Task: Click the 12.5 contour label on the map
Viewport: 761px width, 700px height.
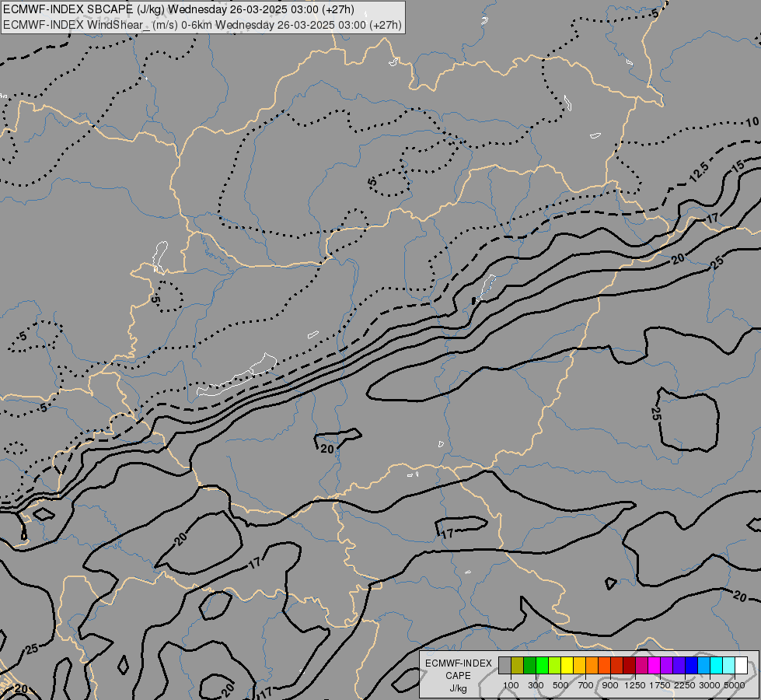Action: click(699, 173)
